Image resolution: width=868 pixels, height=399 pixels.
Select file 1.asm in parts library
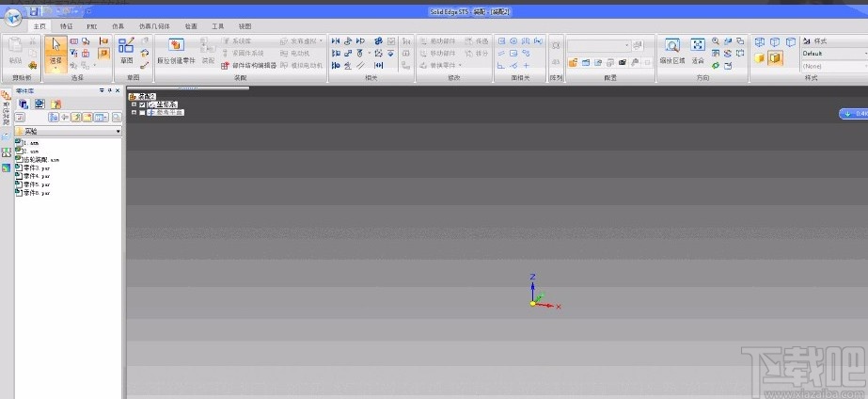pos(27,143)
